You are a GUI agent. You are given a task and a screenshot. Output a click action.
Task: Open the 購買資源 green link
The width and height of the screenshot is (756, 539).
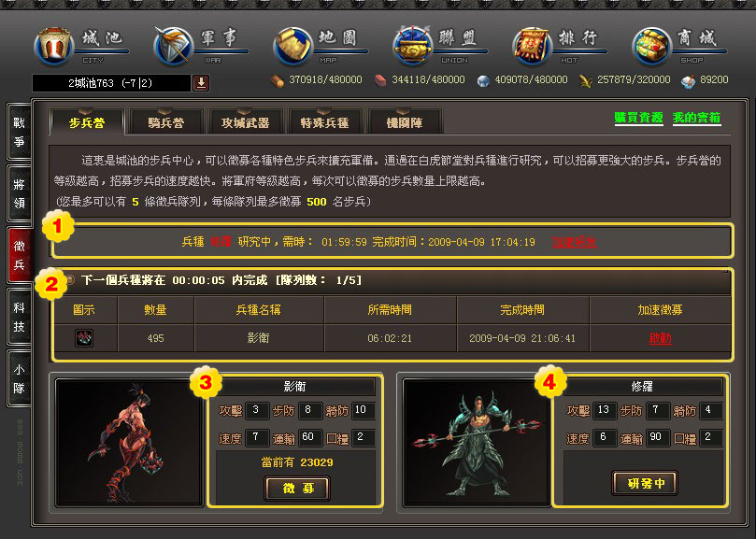(638, 118)
